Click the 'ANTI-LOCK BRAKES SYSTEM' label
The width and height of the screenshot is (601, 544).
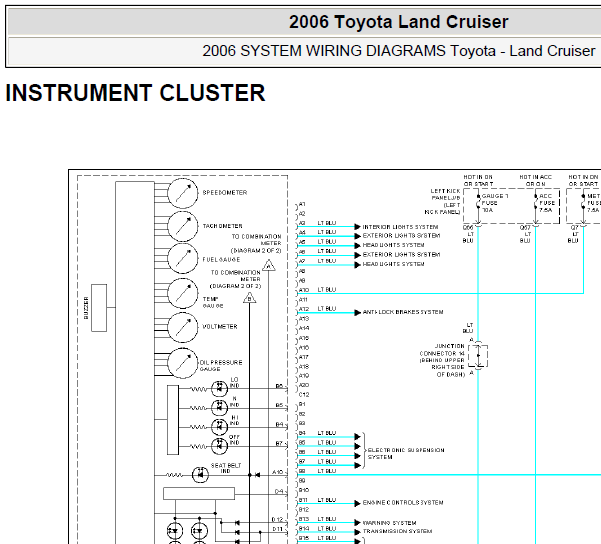tap(403, 312)
